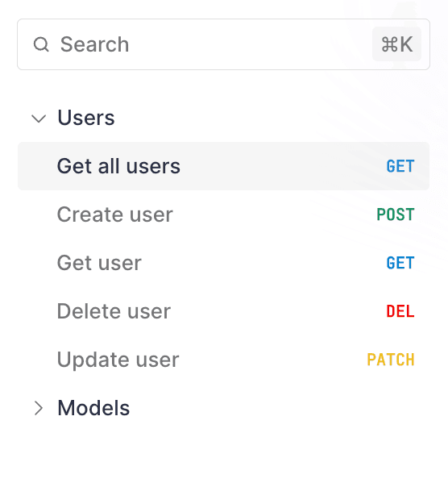Click the yellow PATCH method badge
The image size is (448, 487).
click(391, 360)
